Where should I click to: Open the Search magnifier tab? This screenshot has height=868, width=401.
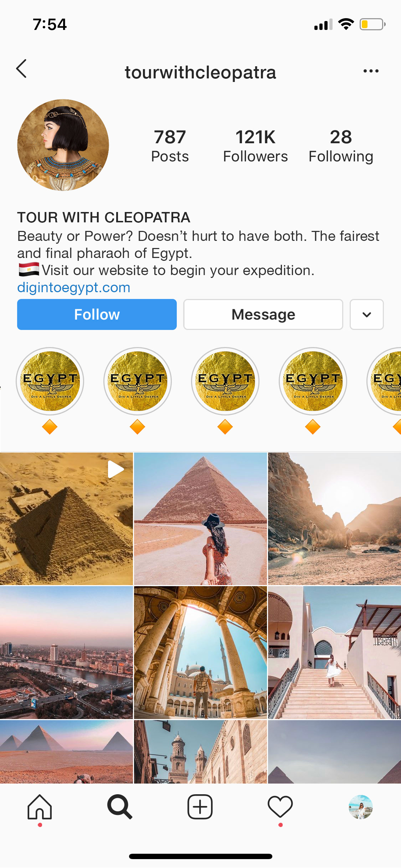[x=120, y=807]
